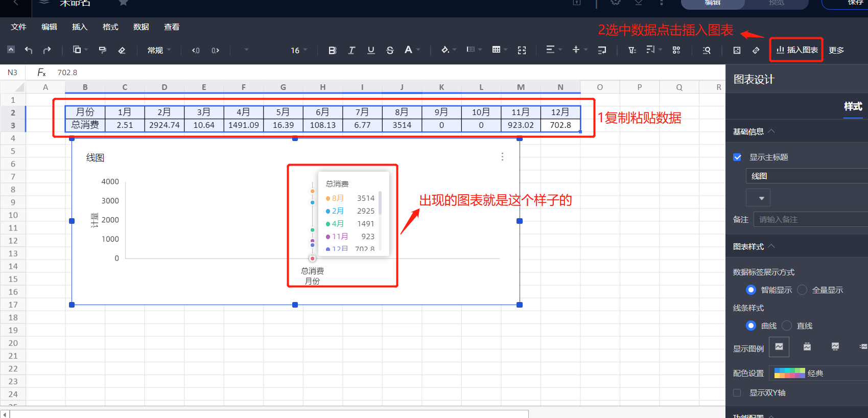Click the insert image icon

pyautogui.click(x=737, y=50)
